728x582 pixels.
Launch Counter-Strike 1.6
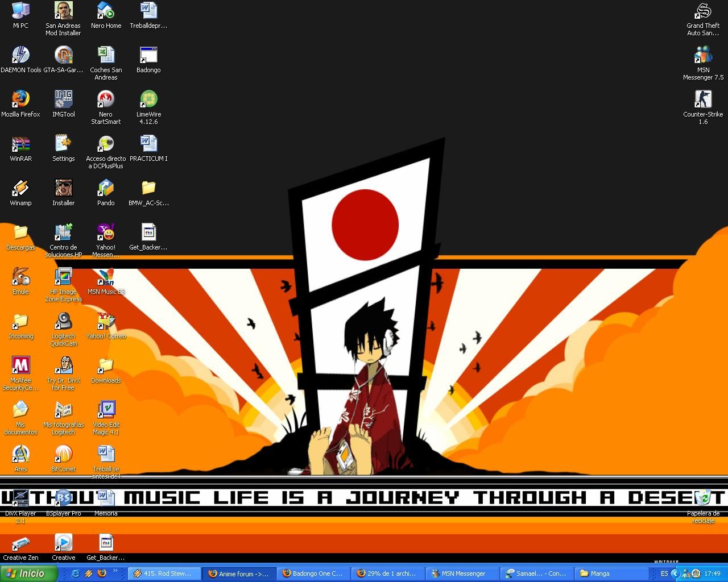coord(703,107)
